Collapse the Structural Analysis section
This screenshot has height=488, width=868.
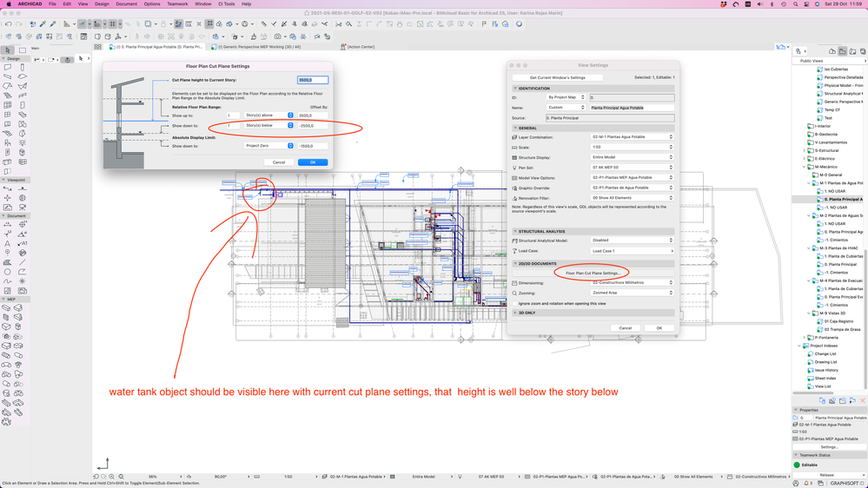515,232
